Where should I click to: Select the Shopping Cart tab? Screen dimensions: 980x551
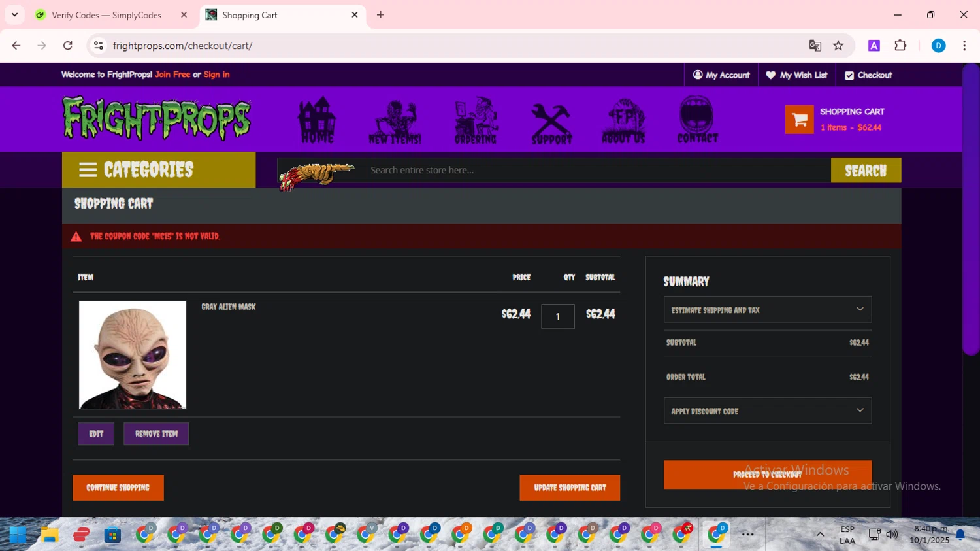(250, 15)
